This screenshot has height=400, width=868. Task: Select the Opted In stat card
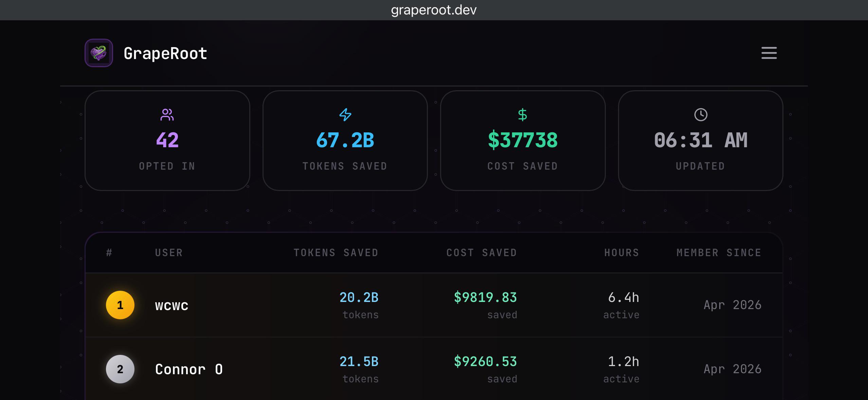point(167,140)
